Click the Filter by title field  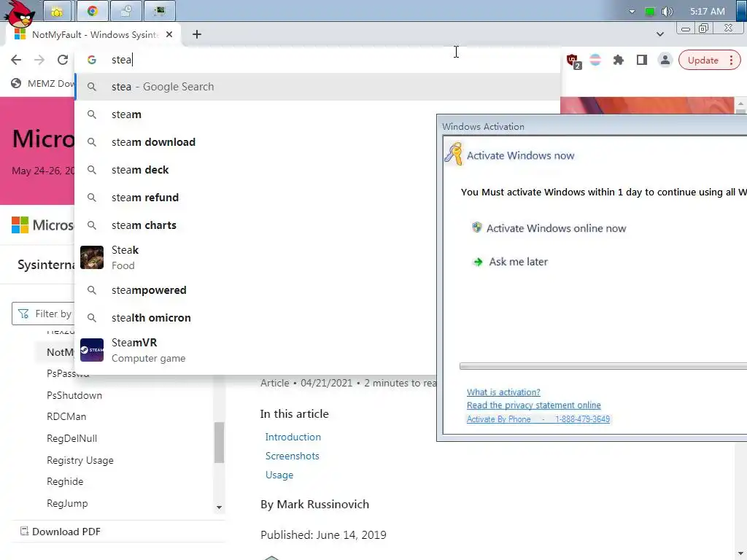pyautogui.click(x=44, y=314)
